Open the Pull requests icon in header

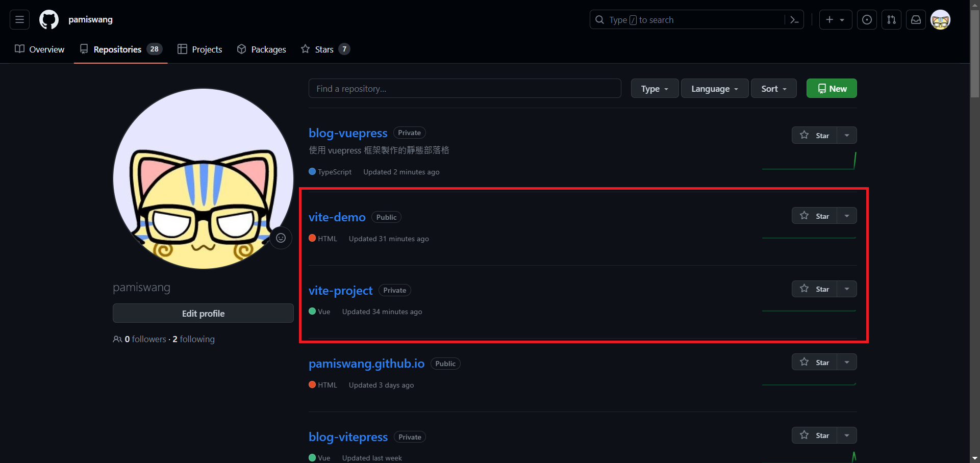tap(891, 20)
